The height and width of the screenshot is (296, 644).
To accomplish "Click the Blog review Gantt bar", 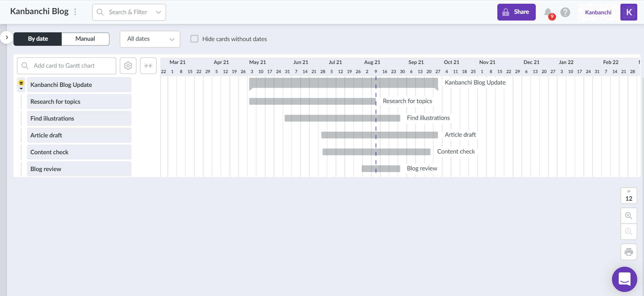I will (381, 169).
